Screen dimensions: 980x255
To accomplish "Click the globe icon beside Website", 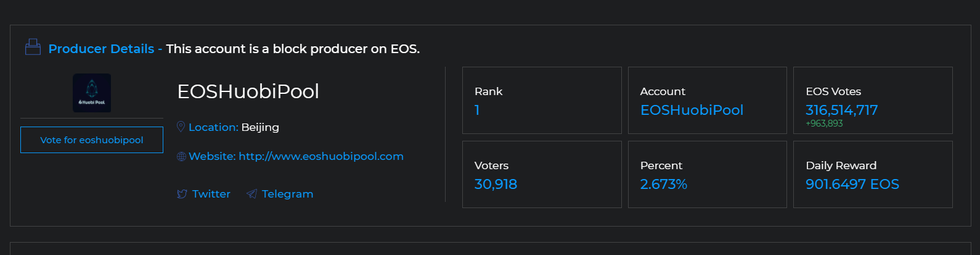I will (x=181, y=157).
